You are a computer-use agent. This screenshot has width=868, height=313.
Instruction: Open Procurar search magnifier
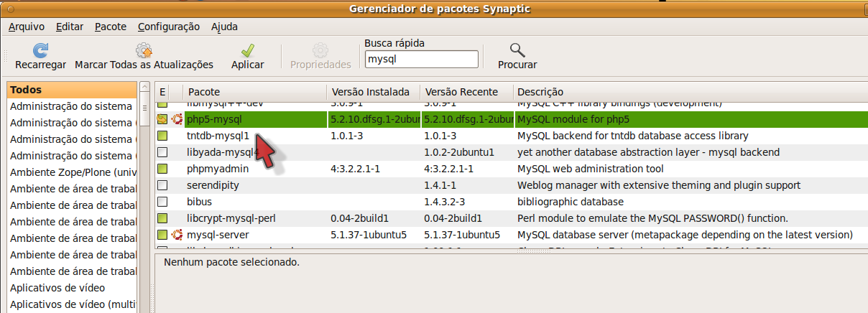pyautogui.click(x=517, y=57)
